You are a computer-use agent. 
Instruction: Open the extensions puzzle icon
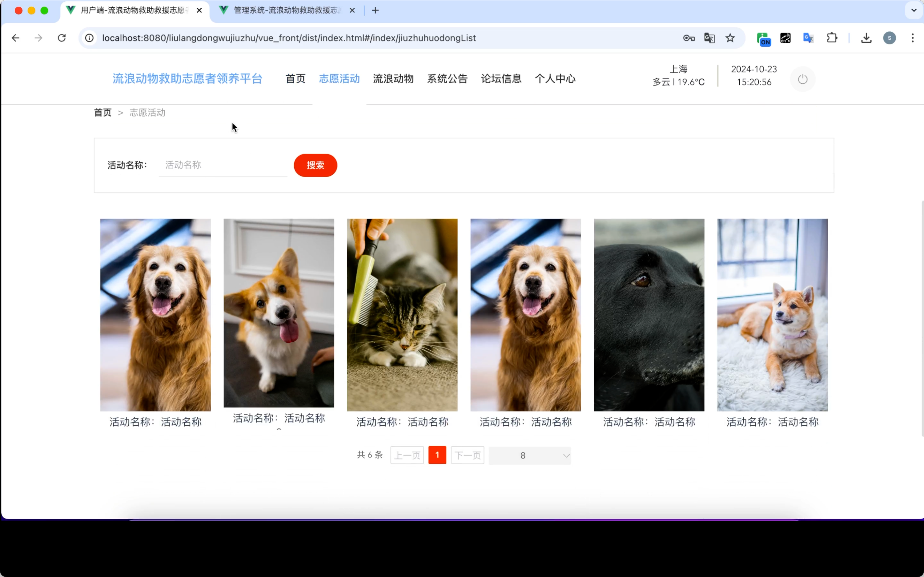832,38
